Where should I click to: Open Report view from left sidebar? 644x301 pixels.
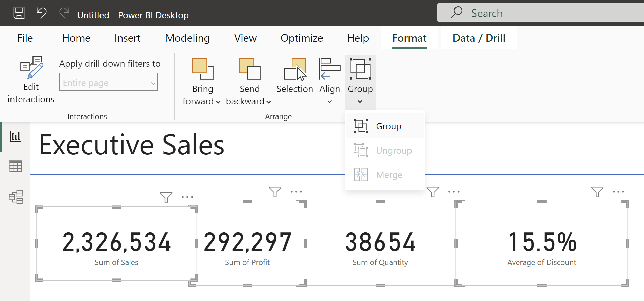16,136
